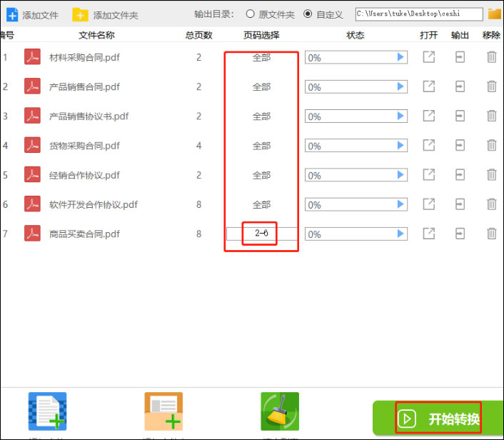Select file name 软件开发合作协议.pdf
Screen dimensions: 504x440
(94, 204)
